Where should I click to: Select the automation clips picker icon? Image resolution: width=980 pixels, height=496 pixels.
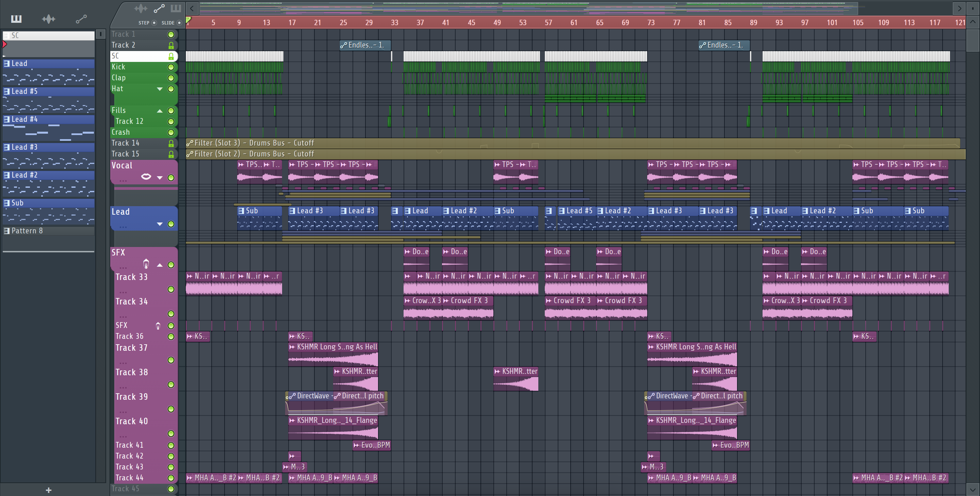click(81, 19)
